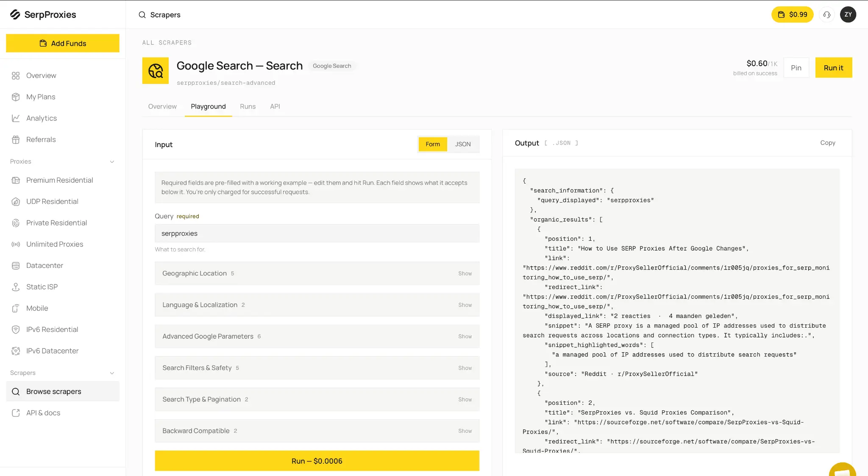Expand the Advanced Google Parameters section
This screenshot has height=476, width=868.
click(x=317, y=336)
